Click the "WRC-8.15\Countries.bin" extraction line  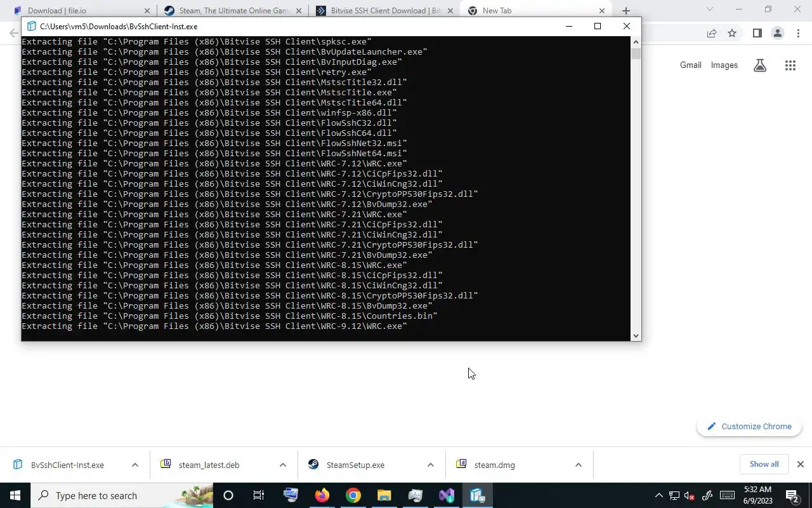(230, 316)
